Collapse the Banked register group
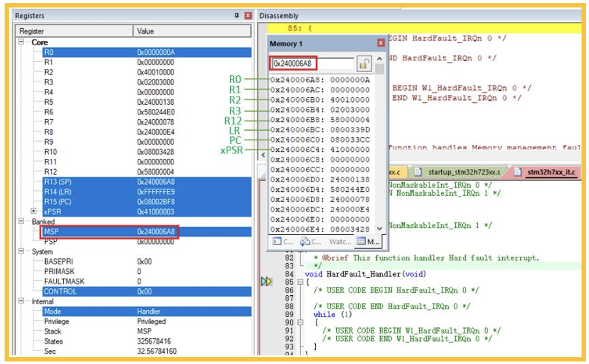The height and width of the screenshot is (364, 589). click(x=21, y=221)
